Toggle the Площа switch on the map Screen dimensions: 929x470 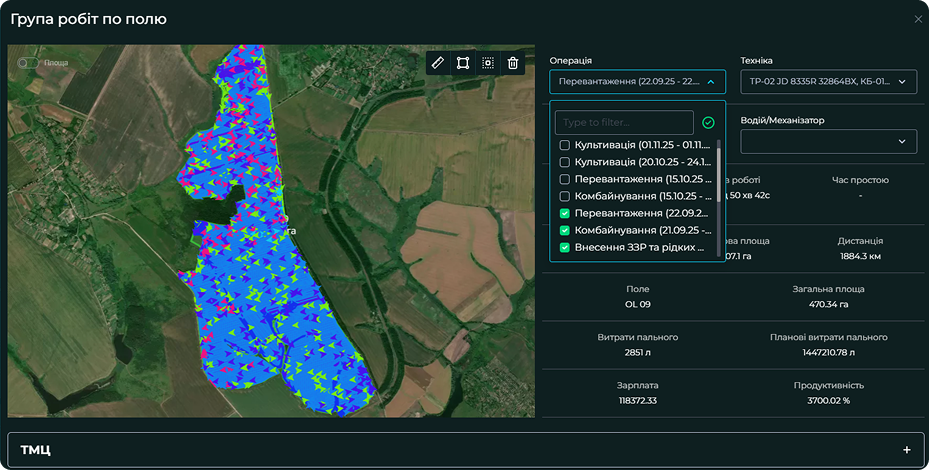click(x=27, y=62)
